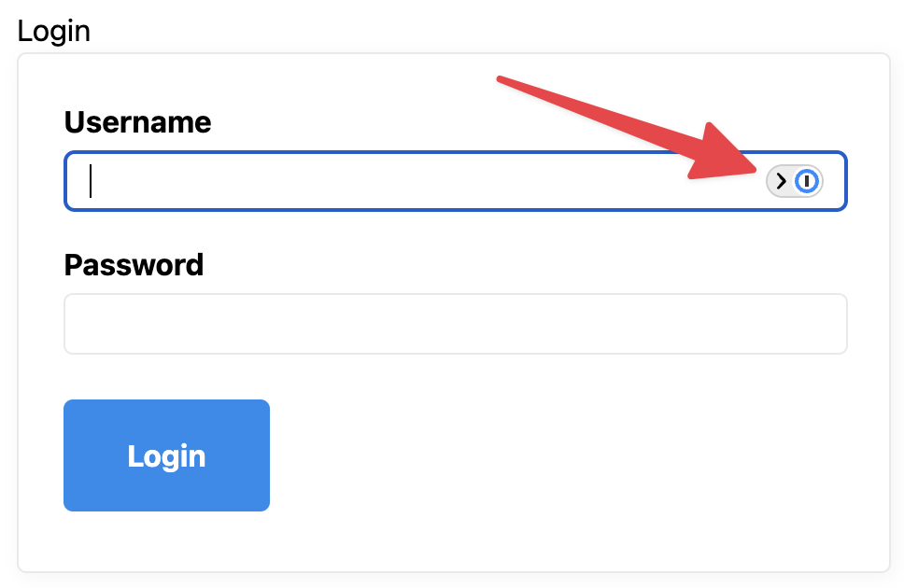The image size is (904, 588).
Task: Expand the 1Password chevron arrow
Action: click(x=782, y=181)
